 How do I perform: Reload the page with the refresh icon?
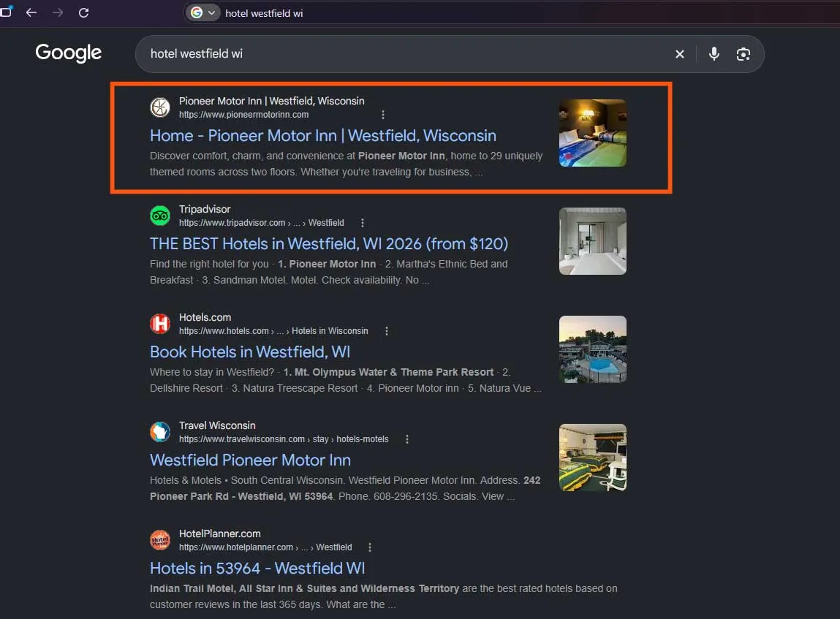click(83, 12)
